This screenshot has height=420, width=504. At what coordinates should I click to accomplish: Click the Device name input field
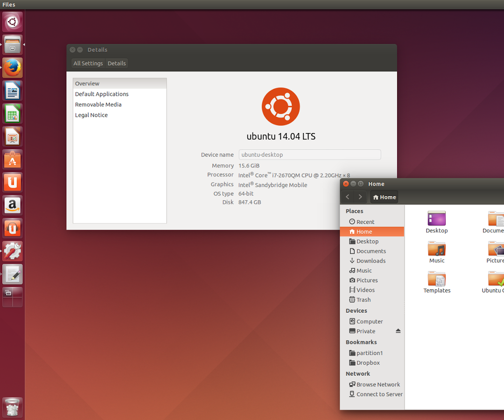[309, 154]
